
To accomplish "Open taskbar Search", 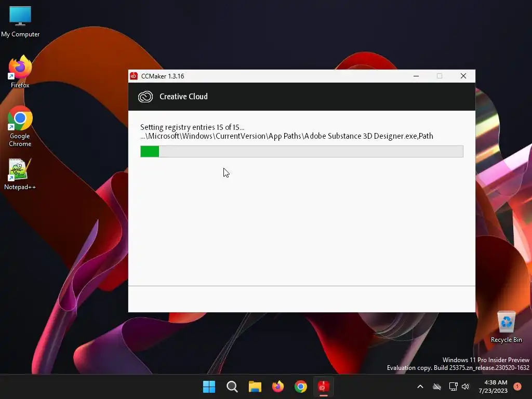I will tap(232, 387).
